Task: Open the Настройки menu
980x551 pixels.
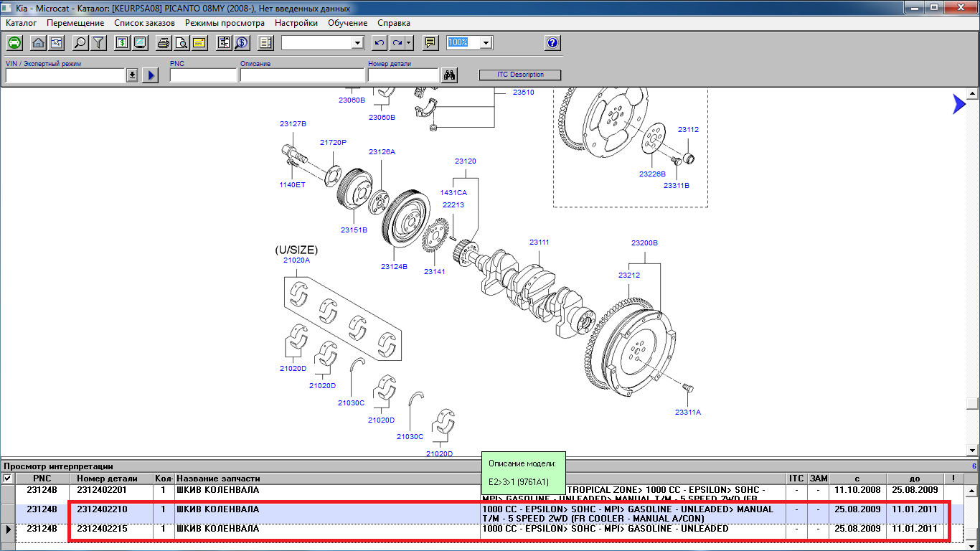Action: (296, 23)
